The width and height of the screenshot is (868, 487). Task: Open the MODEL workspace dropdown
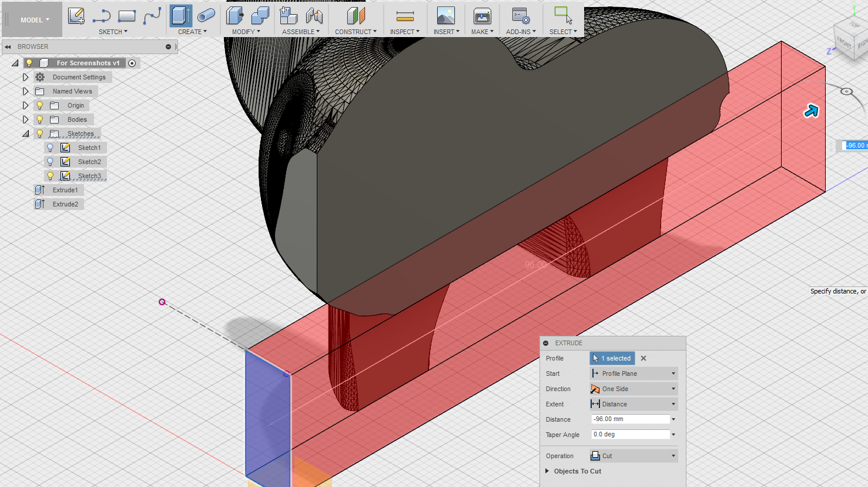tap(35, 20)
